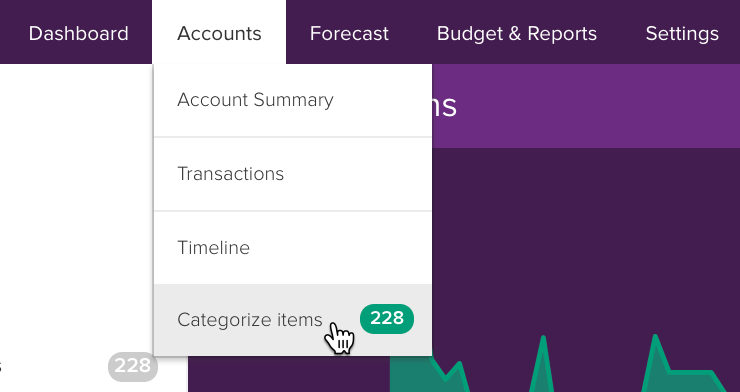Open the Timeline menu entry

click(293, 248)
